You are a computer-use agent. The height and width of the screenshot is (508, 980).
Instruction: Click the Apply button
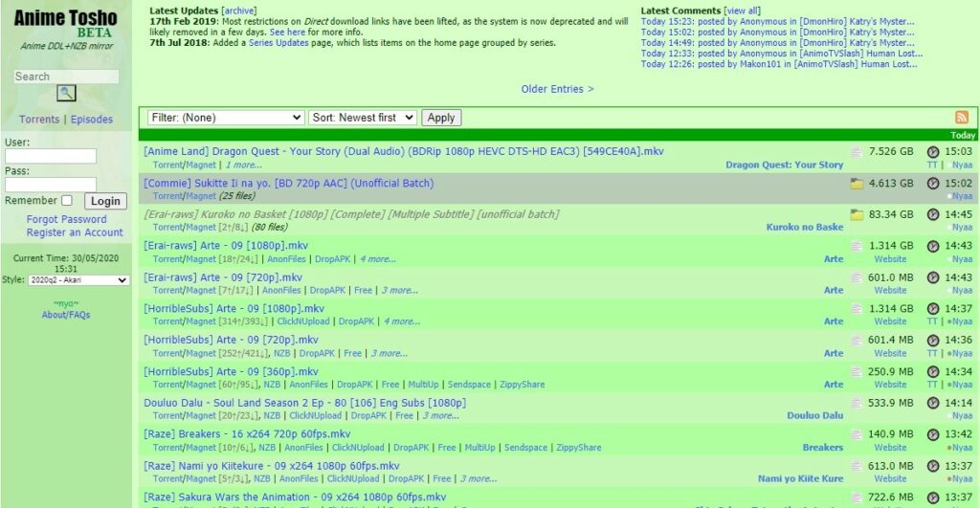pos(441,118)
